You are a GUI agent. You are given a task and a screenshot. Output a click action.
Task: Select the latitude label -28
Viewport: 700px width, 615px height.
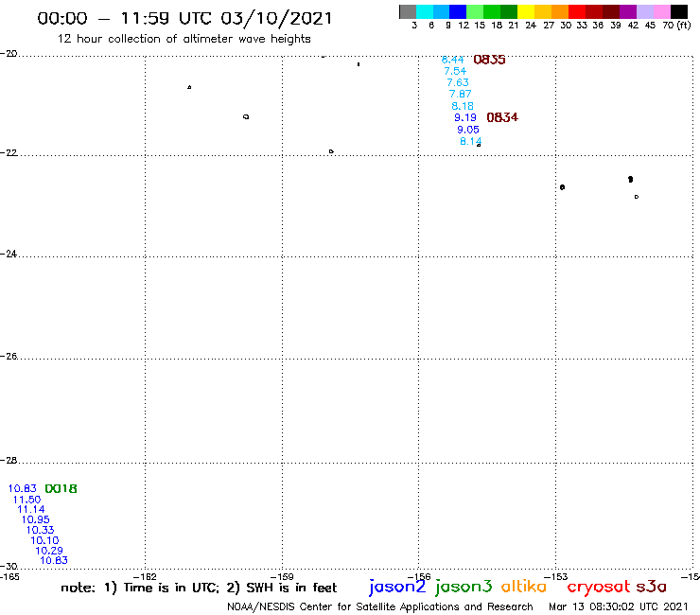tap(9, 461)
